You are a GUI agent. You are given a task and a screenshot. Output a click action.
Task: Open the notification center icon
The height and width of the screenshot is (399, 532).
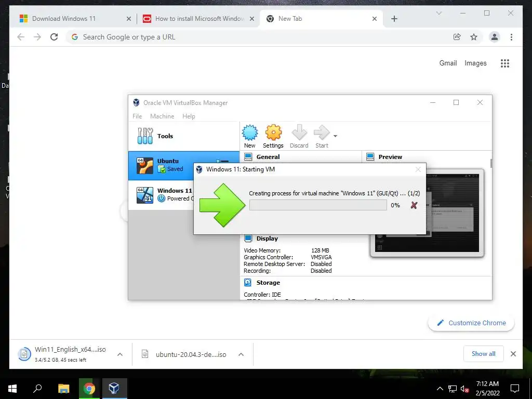click(515, 389)
